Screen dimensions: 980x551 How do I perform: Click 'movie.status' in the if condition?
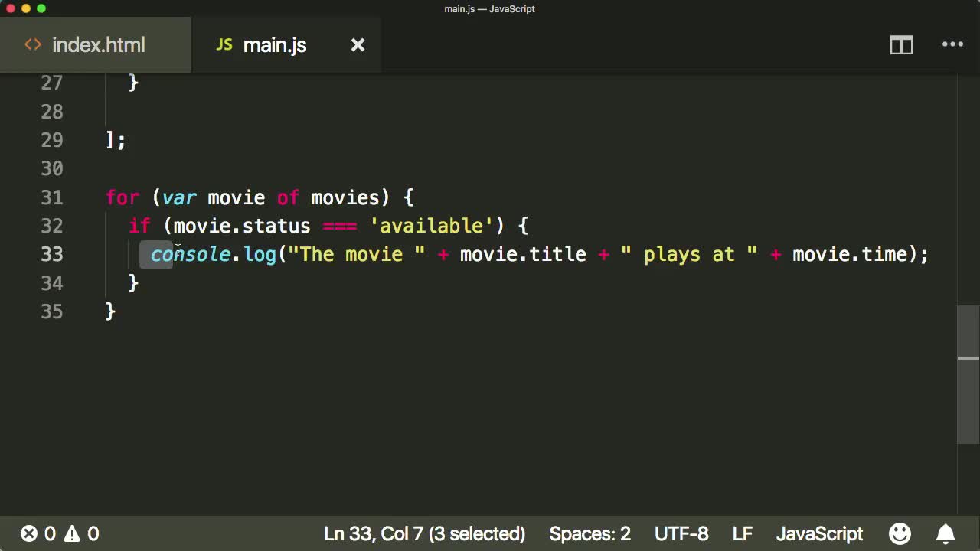click(x=242, y=226)
